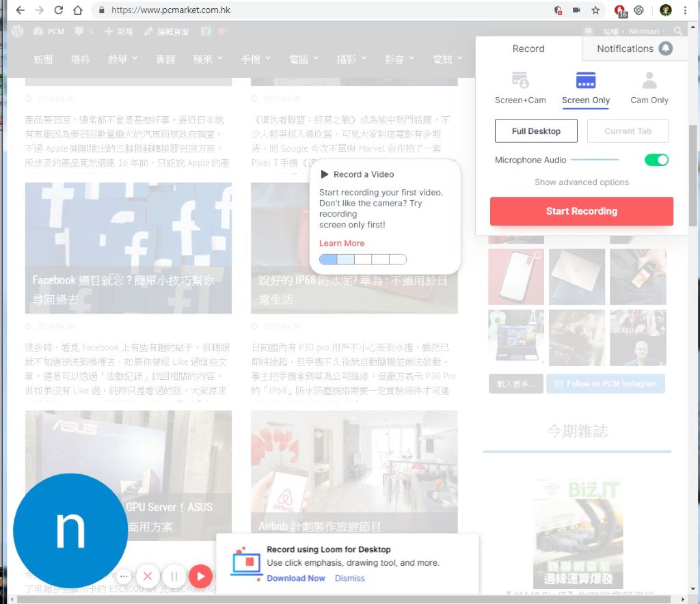Screen dimensions: 700x604
Task: Show advanced options in Loom panel
Action: (x=581, y=182)
